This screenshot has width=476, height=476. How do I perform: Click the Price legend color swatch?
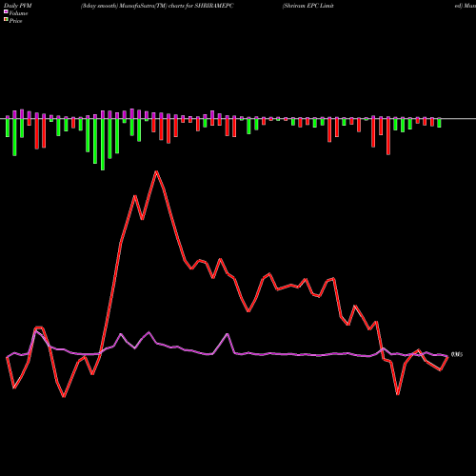[6, 20]
